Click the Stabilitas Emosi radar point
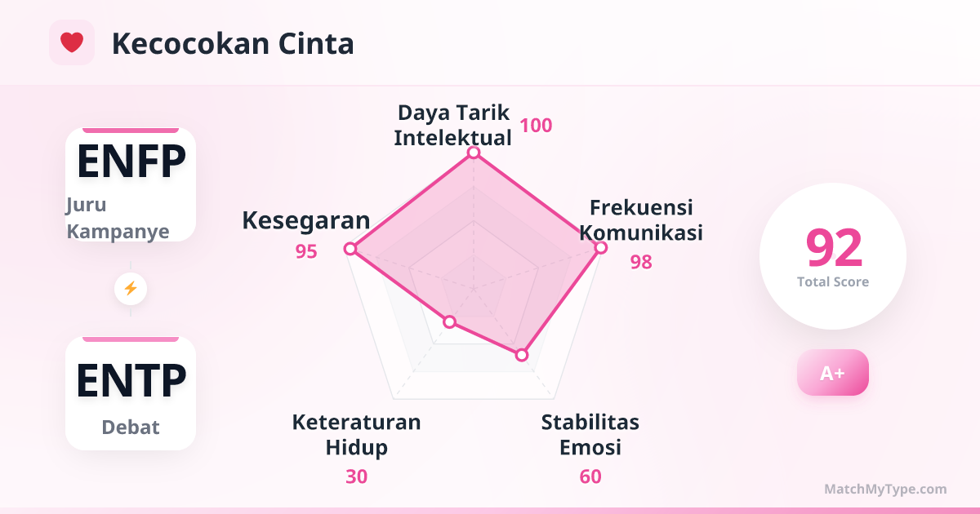This screenshot has width=980, height=514. tap(522, 355)
